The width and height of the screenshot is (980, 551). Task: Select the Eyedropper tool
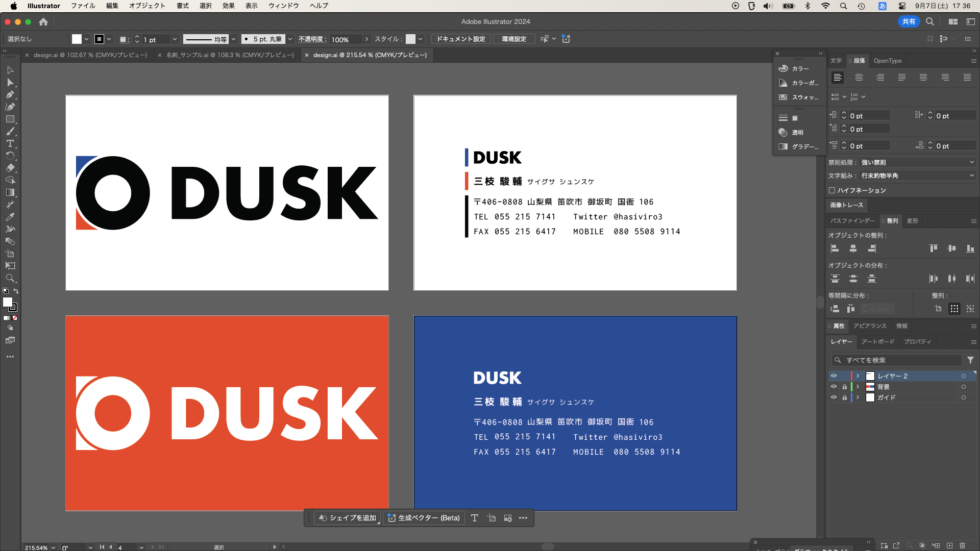click(x=10, y=217)
